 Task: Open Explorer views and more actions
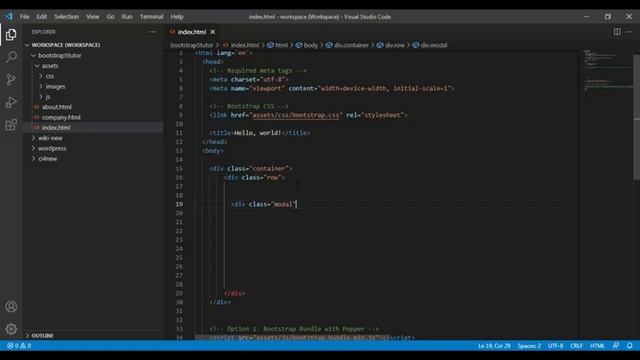[x=152, y=32]
